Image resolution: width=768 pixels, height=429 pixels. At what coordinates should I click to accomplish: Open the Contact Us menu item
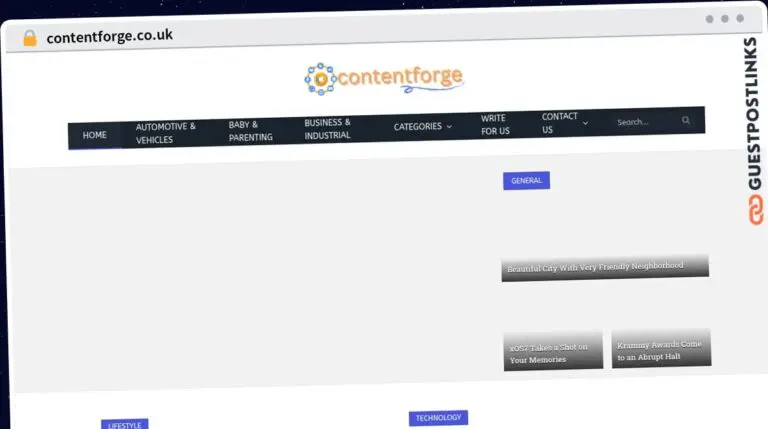pyautogui.click(x=559, y=123)
